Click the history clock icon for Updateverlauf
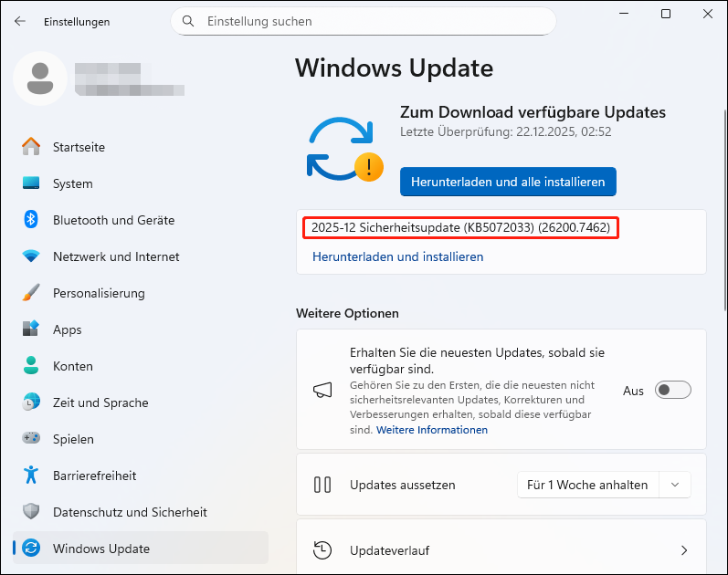 (322, 550)
